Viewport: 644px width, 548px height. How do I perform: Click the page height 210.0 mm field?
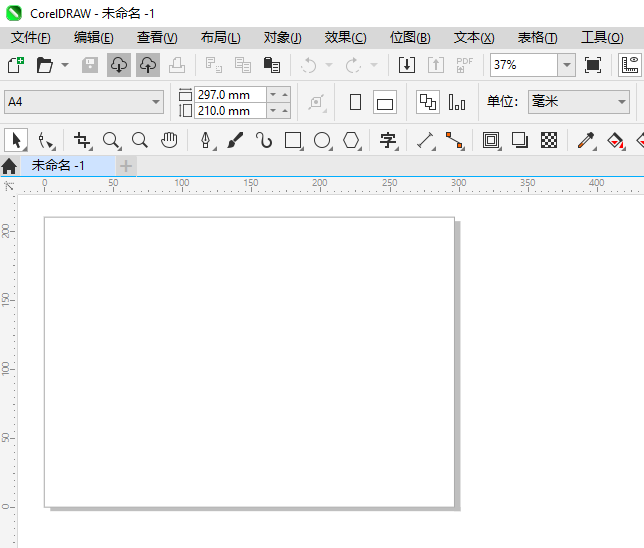(230, 111)
